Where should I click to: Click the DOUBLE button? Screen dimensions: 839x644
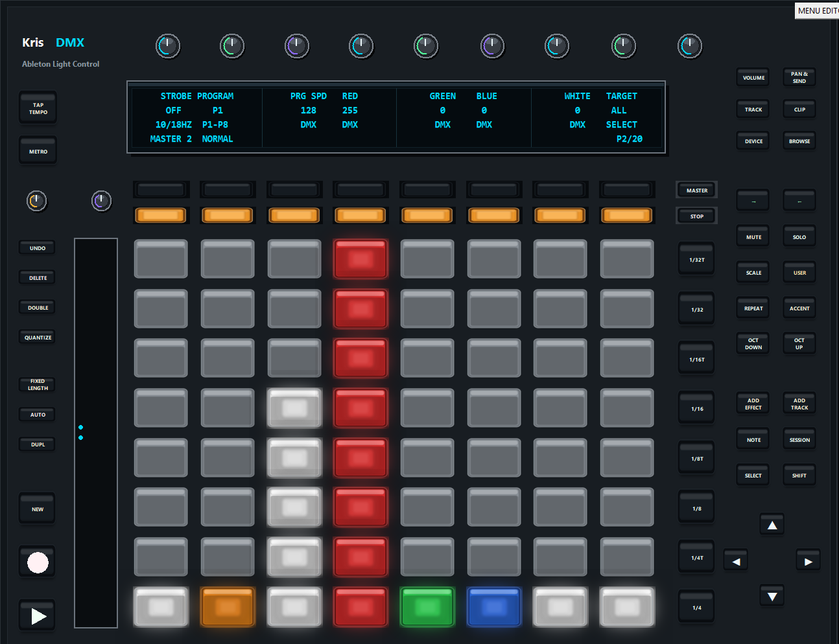(x=38, y=308)
